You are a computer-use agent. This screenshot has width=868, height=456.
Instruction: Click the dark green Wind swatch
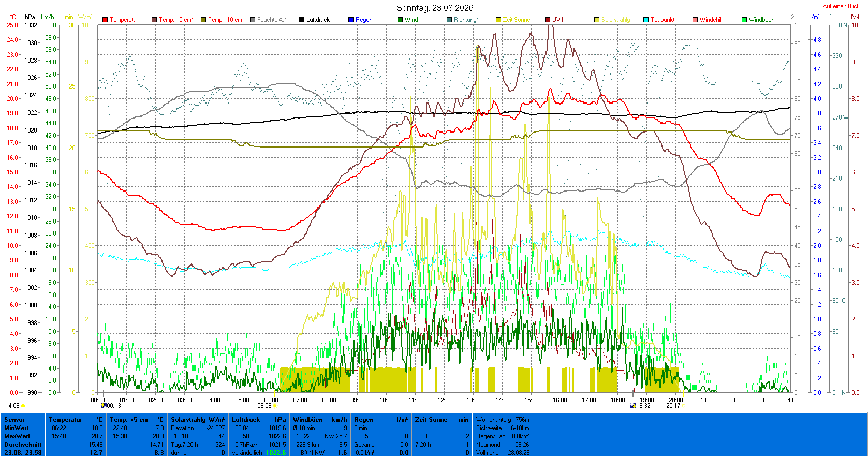pos(400,20)
